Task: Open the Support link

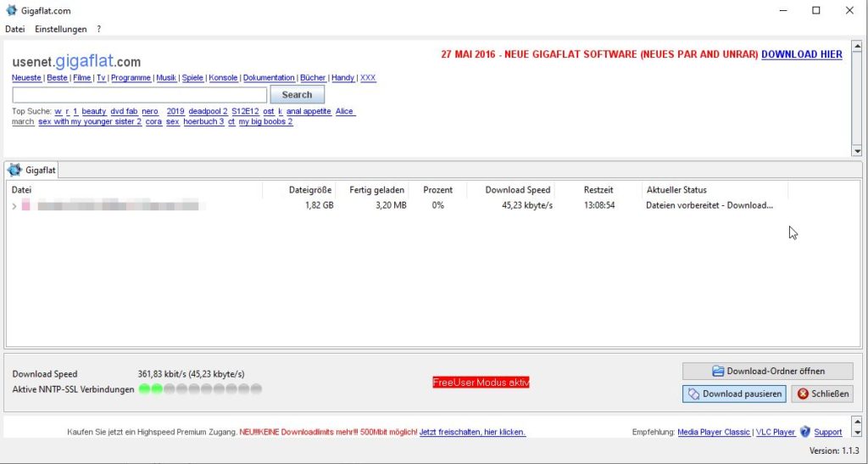Action: click(827, 432)
